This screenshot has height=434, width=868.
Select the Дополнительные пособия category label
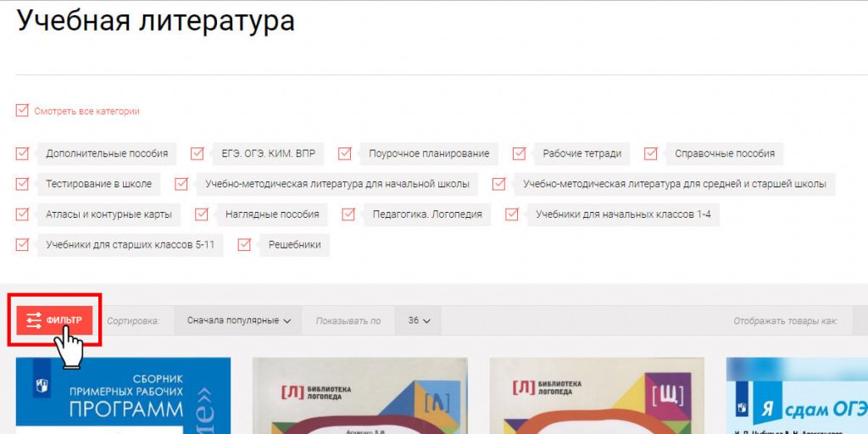[107, 153]
